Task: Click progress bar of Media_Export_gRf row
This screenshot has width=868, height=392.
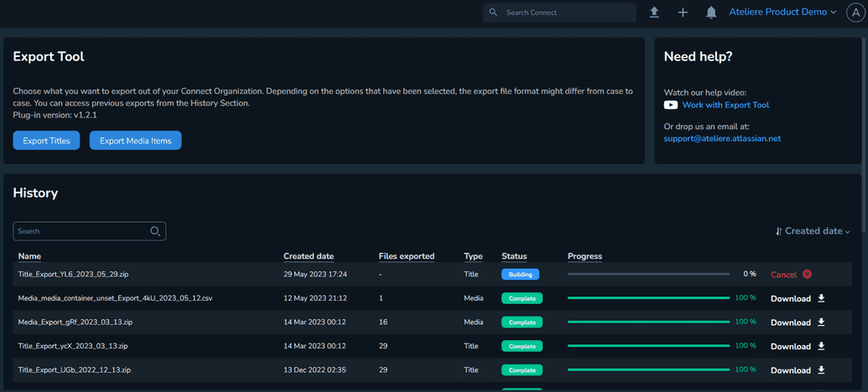Action: pos(649,322)
